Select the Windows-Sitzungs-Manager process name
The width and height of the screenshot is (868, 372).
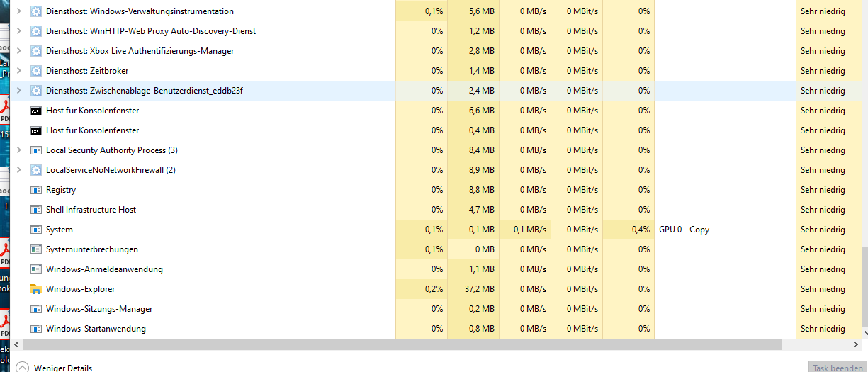click(x=99, y=309)
